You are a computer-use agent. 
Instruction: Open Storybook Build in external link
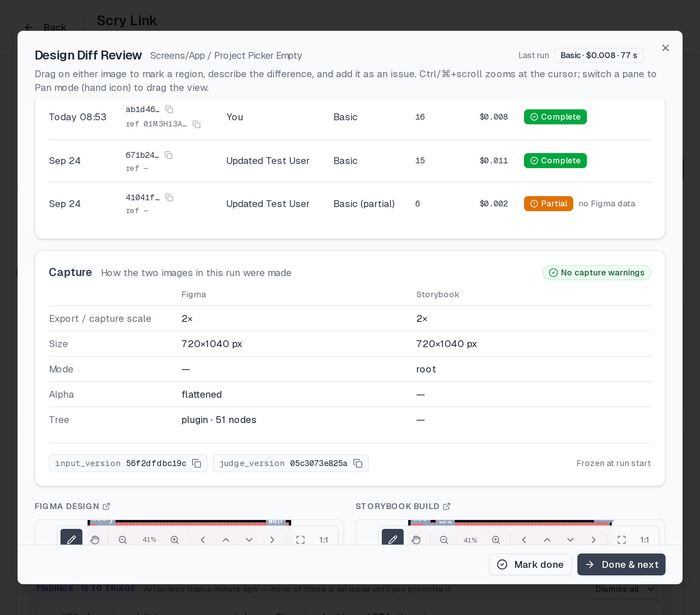(x=447, y=506)
